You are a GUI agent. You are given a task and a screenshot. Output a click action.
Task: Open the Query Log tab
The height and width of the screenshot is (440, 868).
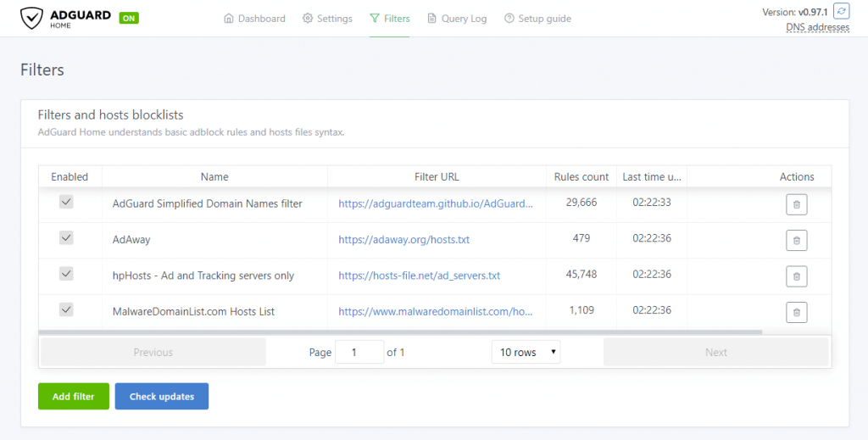pos(457,19)
